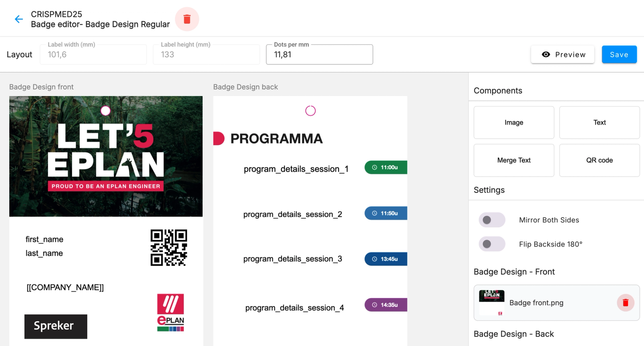This screenshot has width=644, height=346.
Task: Focus the Label width field
Action: click(93, 54)
